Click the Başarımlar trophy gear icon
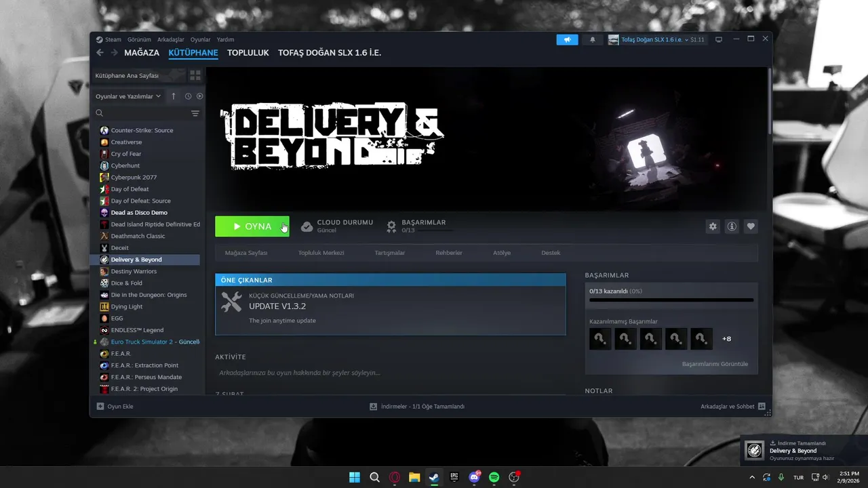Viewport: 868px width, 488px height. [x=391, y=226]
